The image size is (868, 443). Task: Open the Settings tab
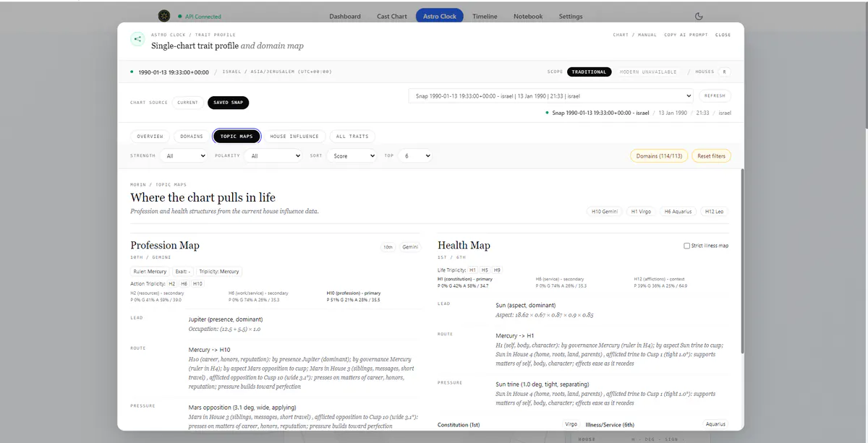click(571, 16)
